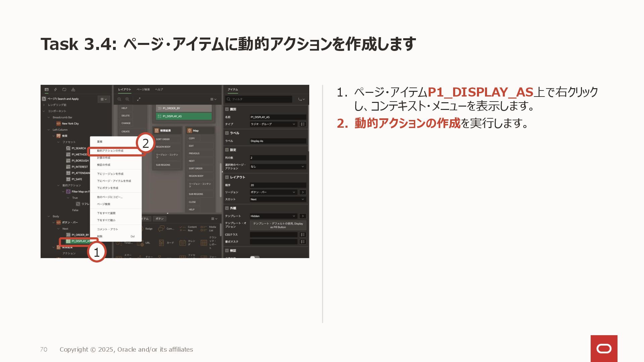The width and height of the screenshot is (644, 362).
Task: Open the Rendering tree tab icon
Action: pos(47,89)
